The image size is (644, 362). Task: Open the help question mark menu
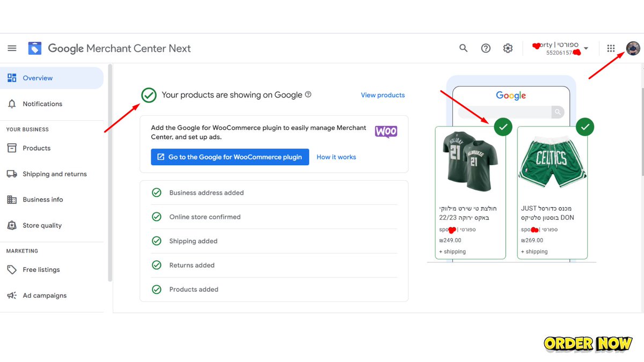[x=486, y=48]
